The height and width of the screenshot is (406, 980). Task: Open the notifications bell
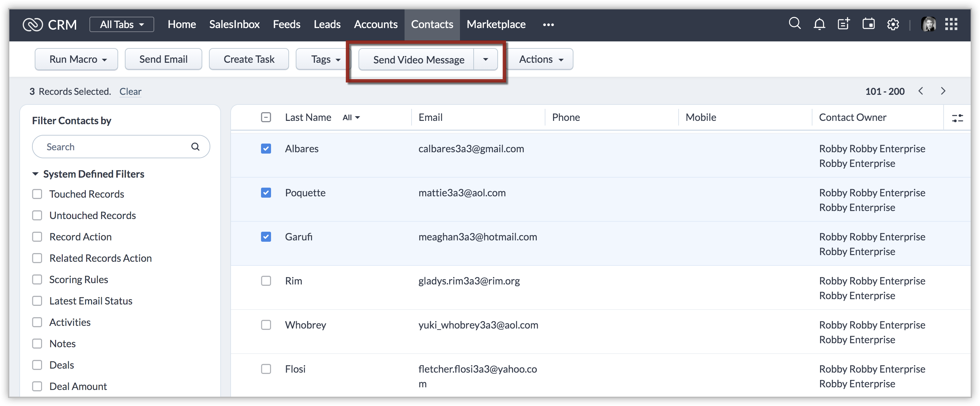819,24
